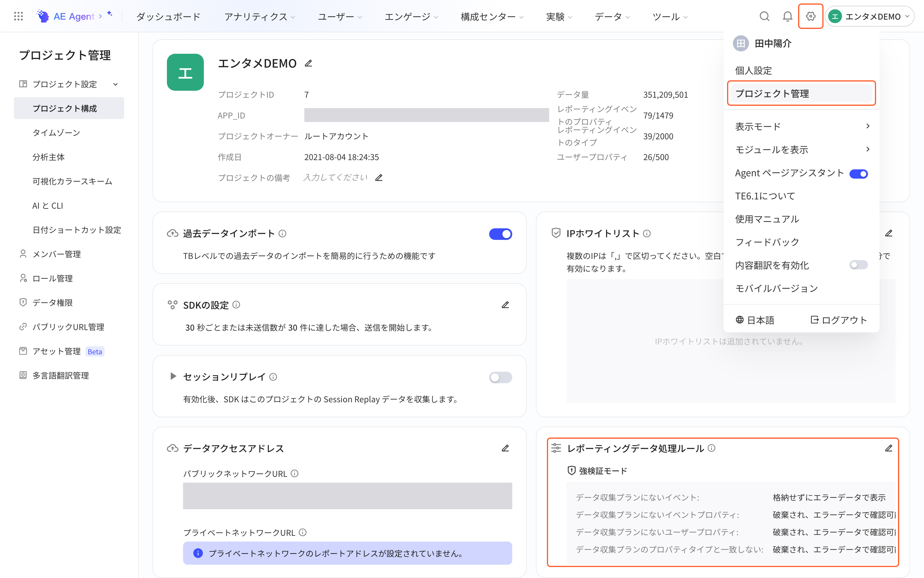Open the search magnifier icon
Image resolution: width=924 pixels, height=578 pixels.
764,16
